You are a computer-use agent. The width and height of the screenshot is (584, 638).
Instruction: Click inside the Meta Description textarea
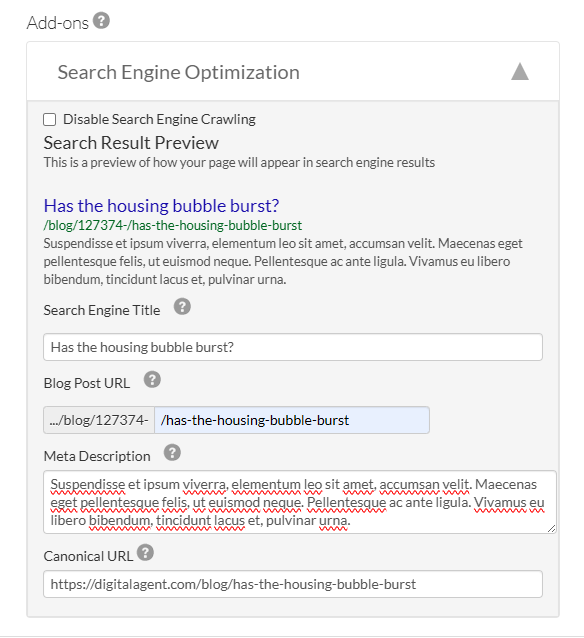[300, 502]
